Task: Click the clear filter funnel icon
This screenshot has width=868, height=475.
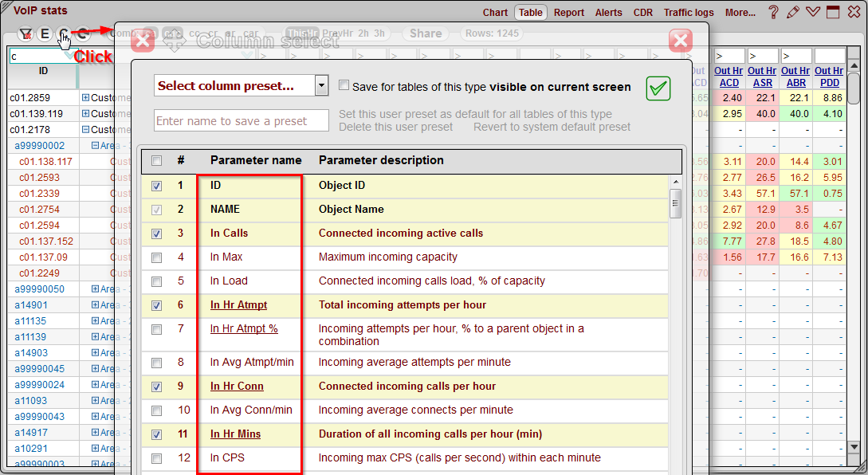Action: click(x=26, y=33)
